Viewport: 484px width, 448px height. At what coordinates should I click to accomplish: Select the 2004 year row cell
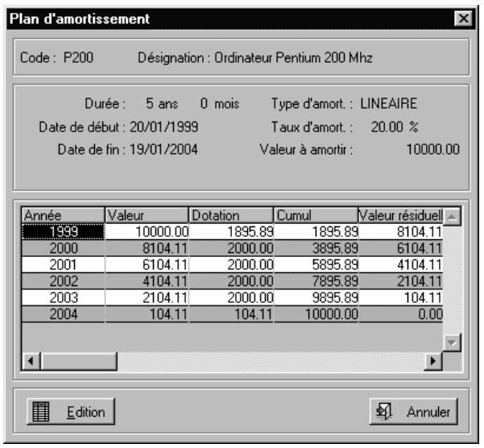(64, 314)
